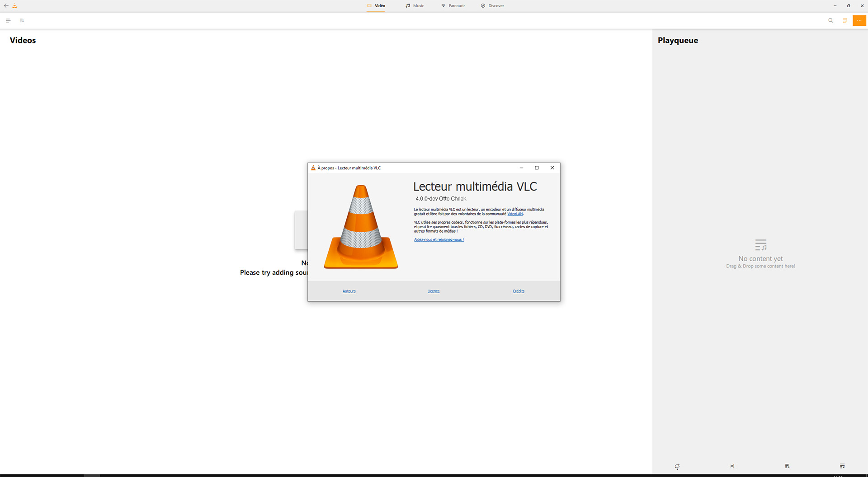The width and height of the screenshot is (868, 477).
Task: Click the back arrow in title bar
Action: pos(6,6)
